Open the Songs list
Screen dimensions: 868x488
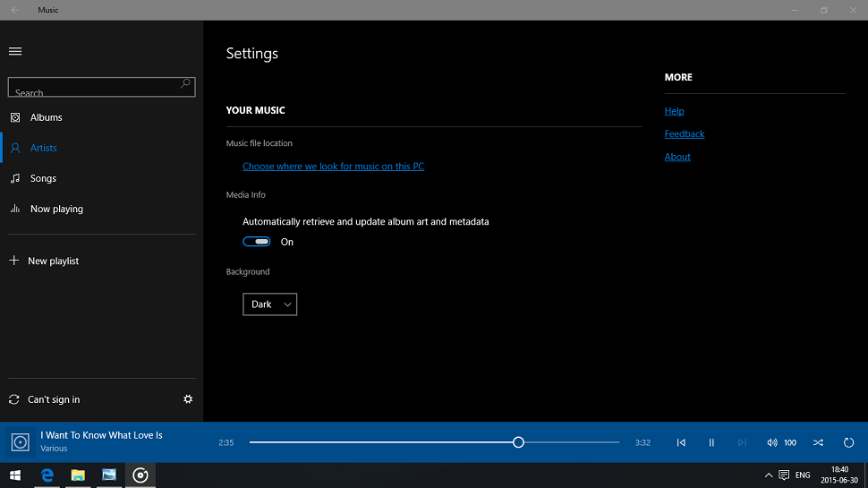coord(43,178)
